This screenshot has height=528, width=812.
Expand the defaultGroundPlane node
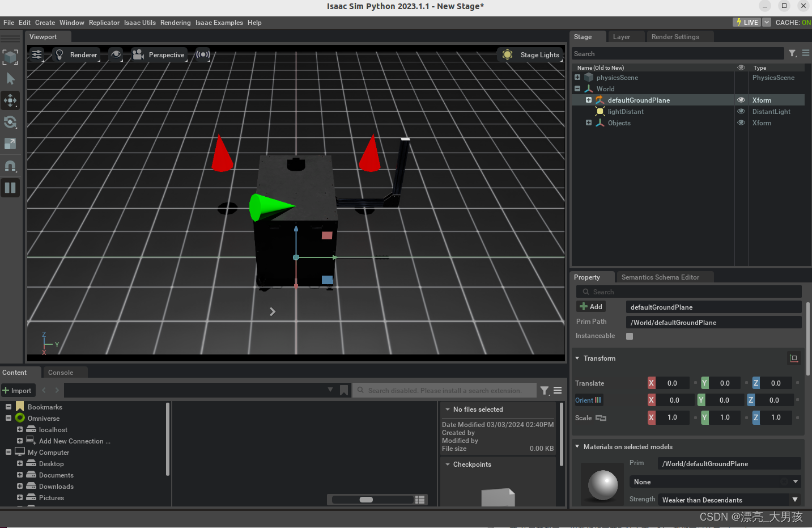[x=589, y=100]
